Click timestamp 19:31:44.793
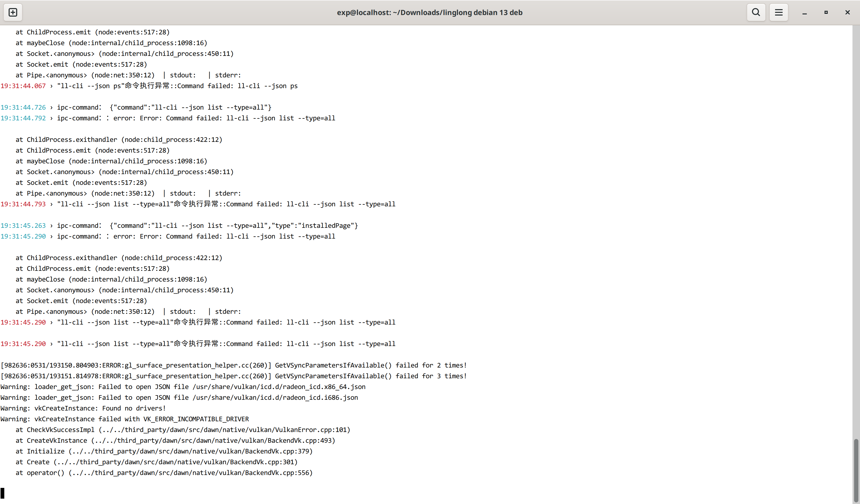This screenshot has width=860, height=504. [23, 204]
